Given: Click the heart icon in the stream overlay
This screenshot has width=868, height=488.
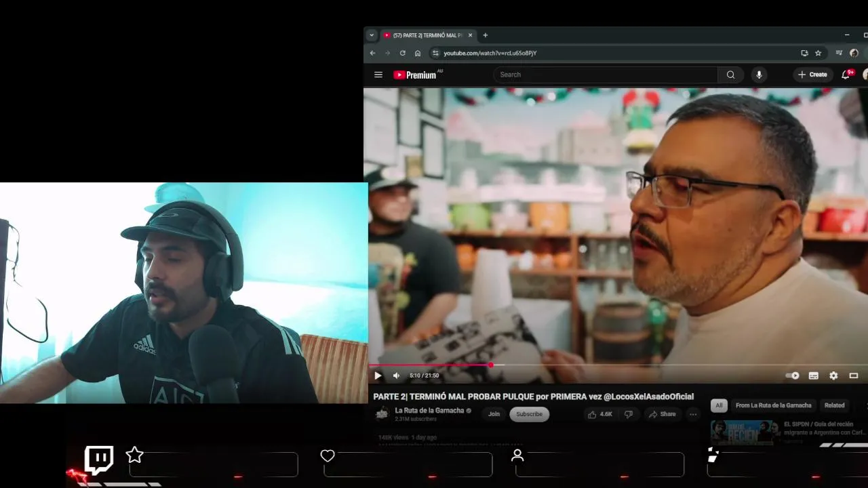Looking at the screenshot, I should tap(328, 455).
